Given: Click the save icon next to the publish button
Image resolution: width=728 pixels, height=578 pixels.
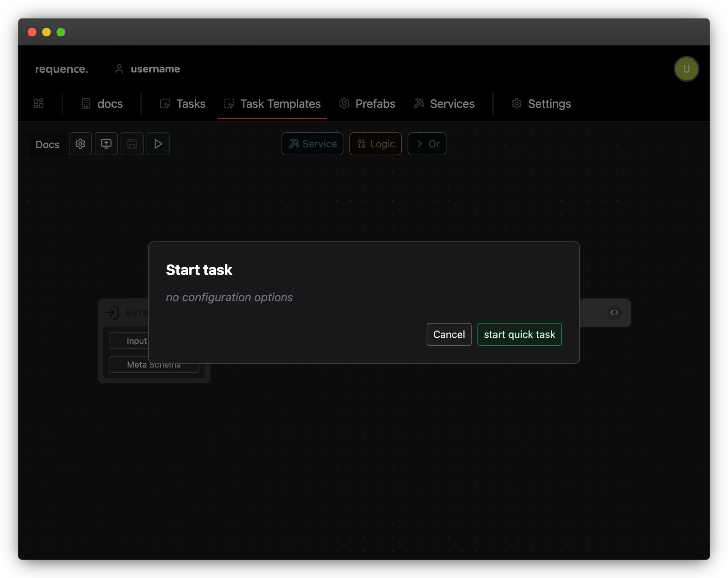Looking at the screenshot, I should pyautogui.click(x=132, y=144).
